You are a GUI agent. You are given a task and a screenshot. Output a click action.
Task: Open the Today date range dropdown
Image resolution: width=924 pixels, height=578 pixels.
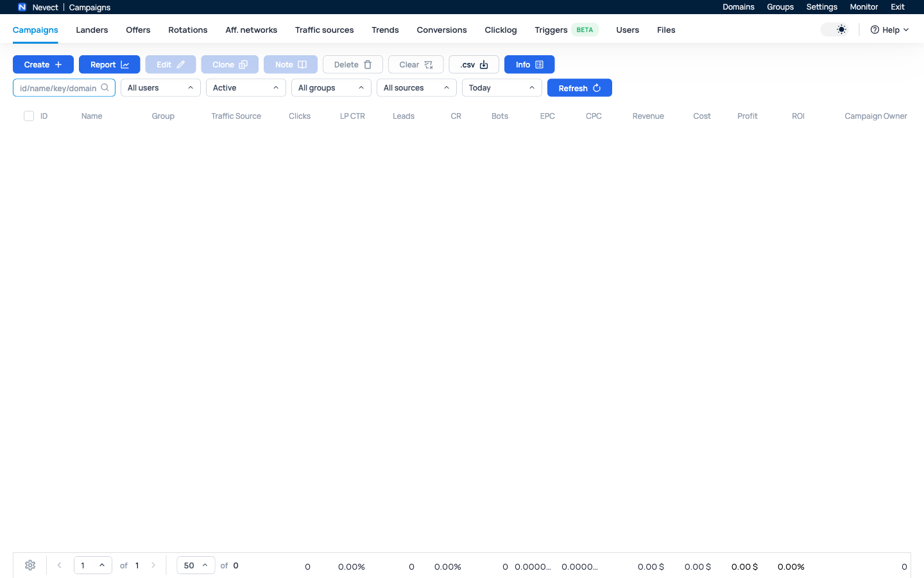502,87
